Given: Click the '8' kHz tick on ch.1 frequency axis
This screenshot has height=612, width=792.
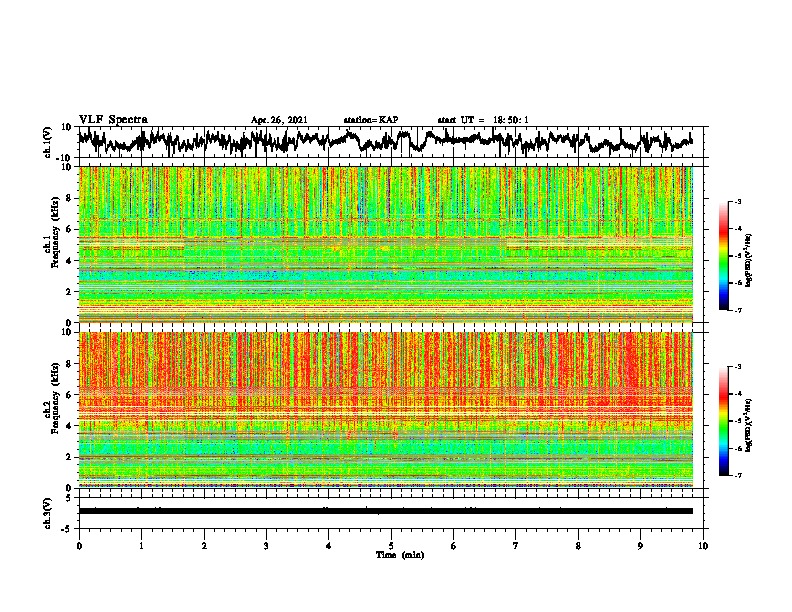Looking at the screenshot, I should pos(69,198).
